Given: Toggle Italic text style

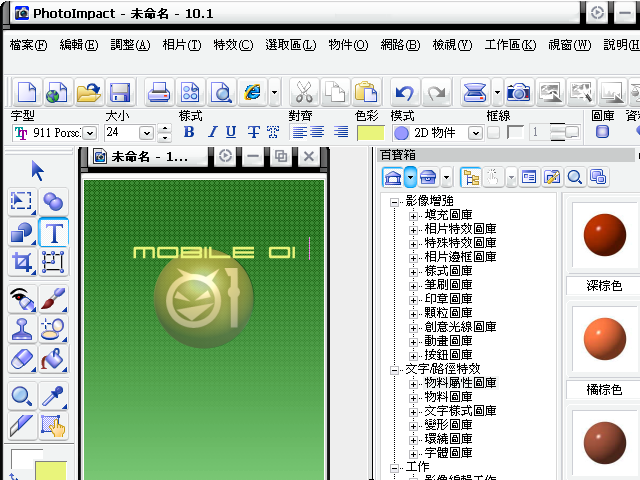Looking at the screenshot, I should (211, 132).
